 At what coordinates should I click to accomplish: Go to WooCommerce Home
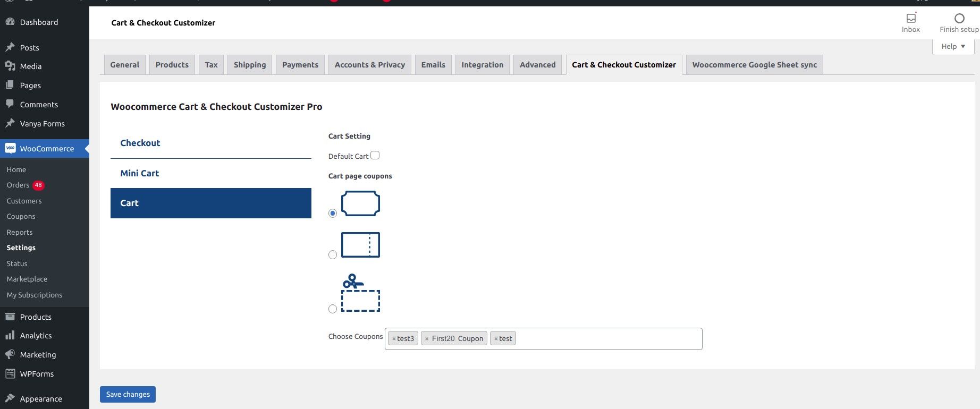[16, 169]
